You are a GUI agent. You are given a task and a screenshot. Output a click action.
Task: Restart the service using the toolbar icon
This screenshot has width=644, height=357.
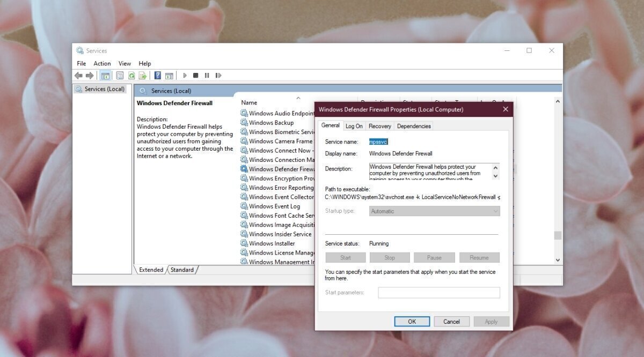click(x=218, y=75)
